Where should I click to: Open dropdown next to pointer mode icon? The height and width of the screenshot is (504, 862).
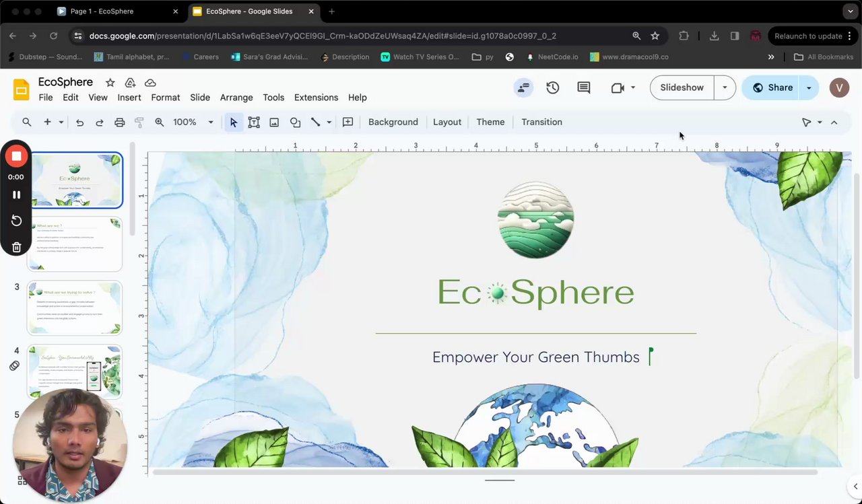820,122
